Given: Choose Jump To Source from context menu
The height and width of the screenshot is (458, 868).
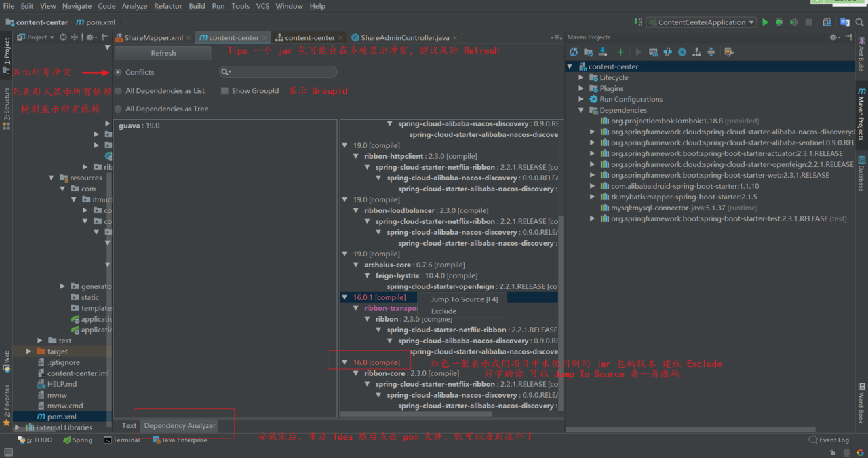Looking at the screenshot, I should pyautogui.click(x=464, y=299).
